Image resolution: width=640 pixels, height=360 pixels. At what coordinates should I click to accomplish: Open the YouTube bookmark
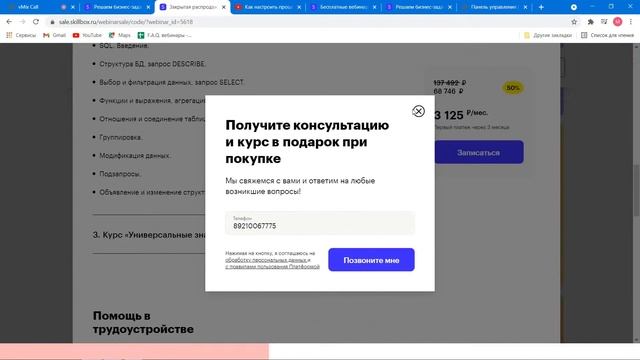(87, 36)
